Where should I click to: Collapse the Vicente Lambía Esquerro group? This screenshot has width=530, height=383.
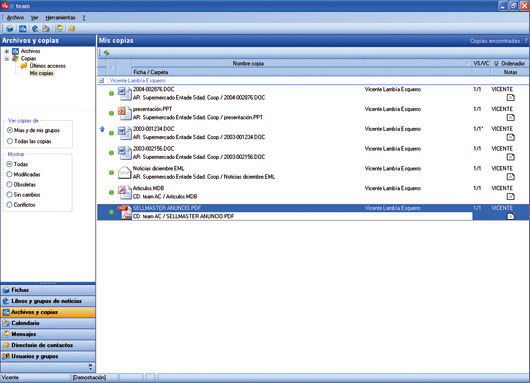[x=101, y=81]
